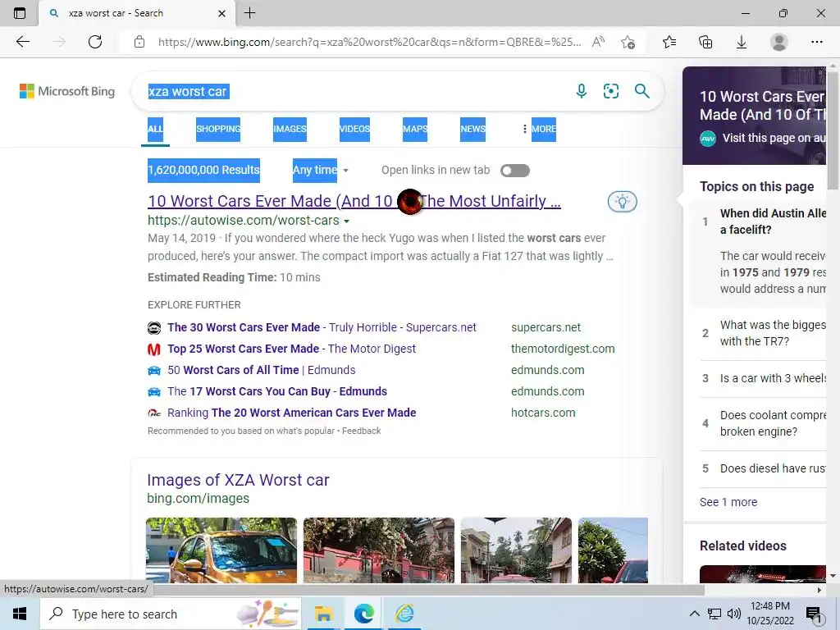Open volume control tray icon

click(x=734, y=614)
